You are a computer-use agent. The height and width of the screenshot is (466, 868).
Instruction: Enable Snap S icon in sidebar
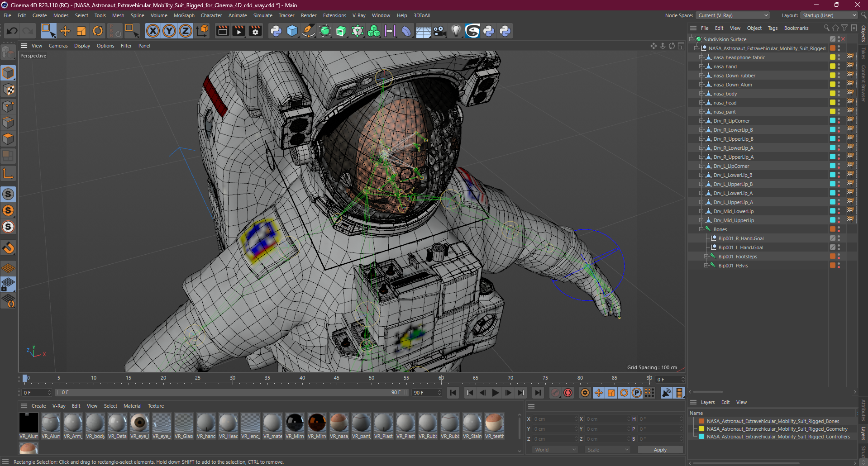point(8,194)
